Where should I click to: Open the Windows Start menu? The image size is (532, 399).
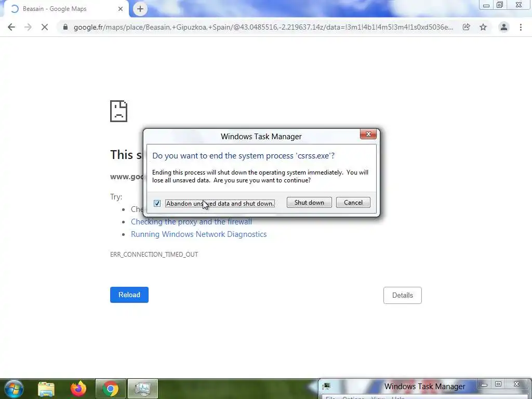14,389
